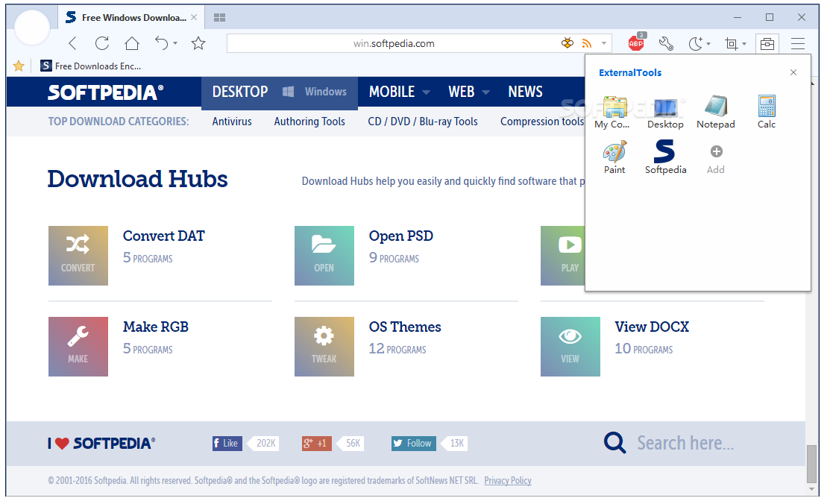
Task: Click the Facebook Like button
Action: tap(227, 443)
